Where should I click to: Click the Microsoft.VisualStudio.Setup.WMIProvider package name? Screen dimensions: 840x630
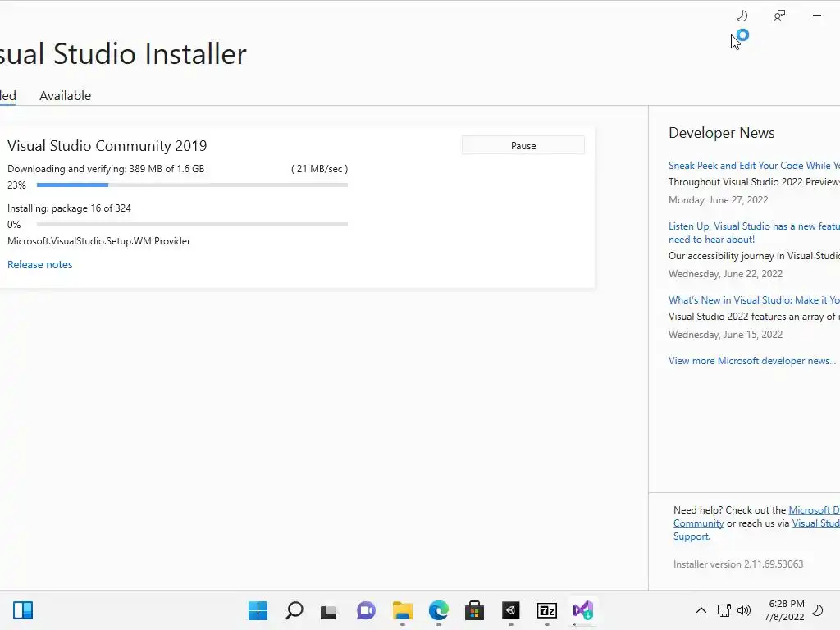[x=99, y=241]
